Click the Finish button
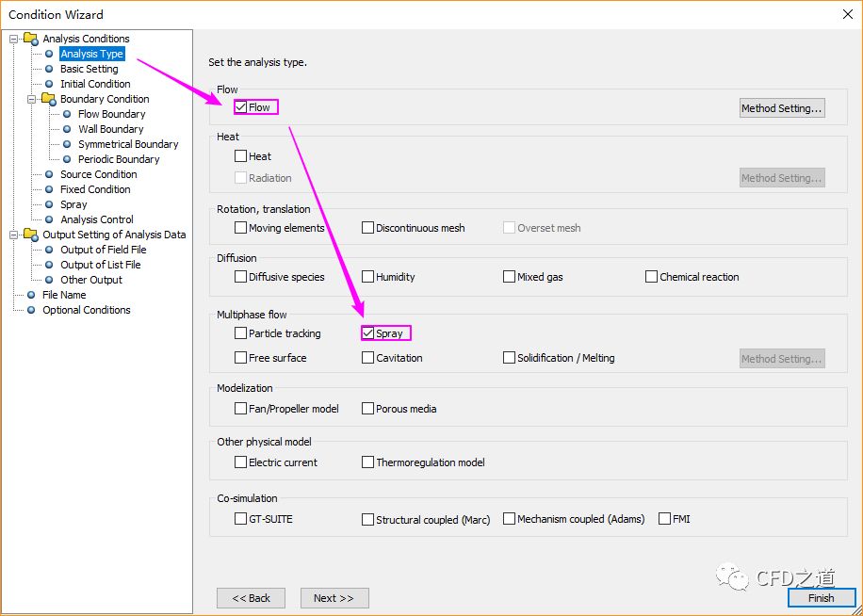 coord(822,598)
